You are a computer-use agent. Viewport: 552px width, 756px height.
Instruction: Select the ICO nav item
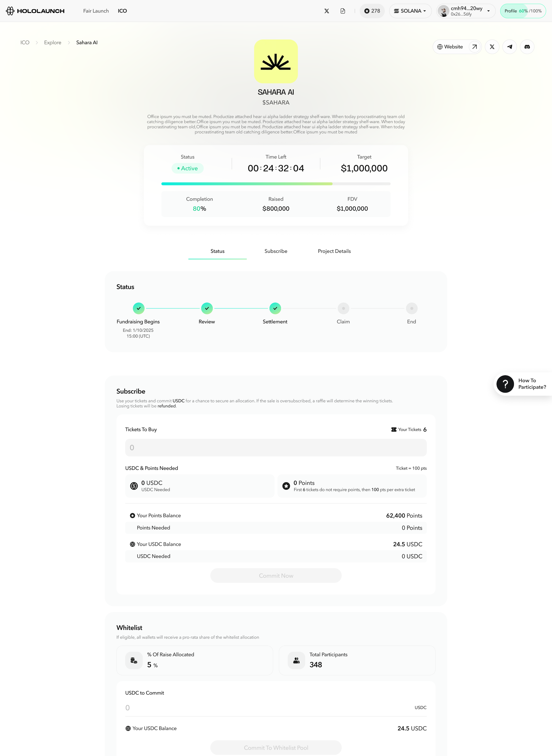pos(122,11)
